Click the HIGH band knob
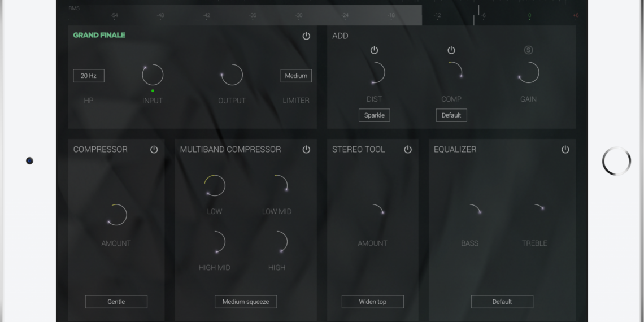Screen dimensions: 644x322 (x=277, y=242)
